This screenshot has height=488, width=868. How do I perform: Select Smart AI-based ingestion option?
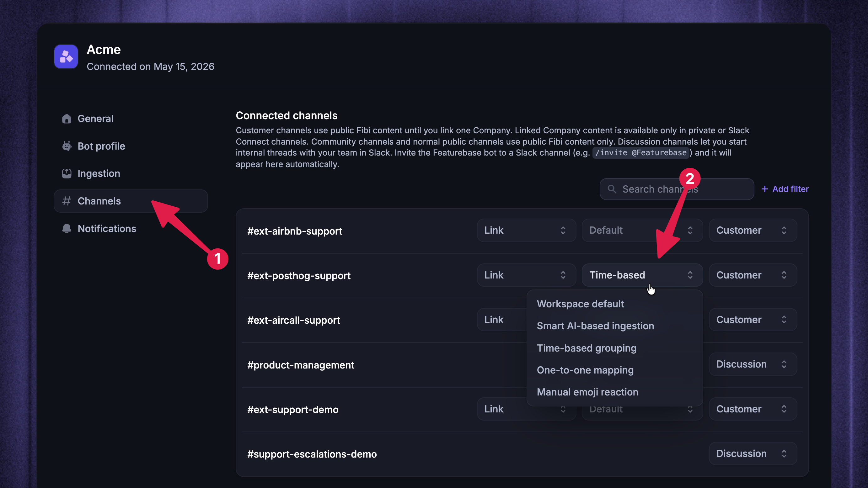615,326
